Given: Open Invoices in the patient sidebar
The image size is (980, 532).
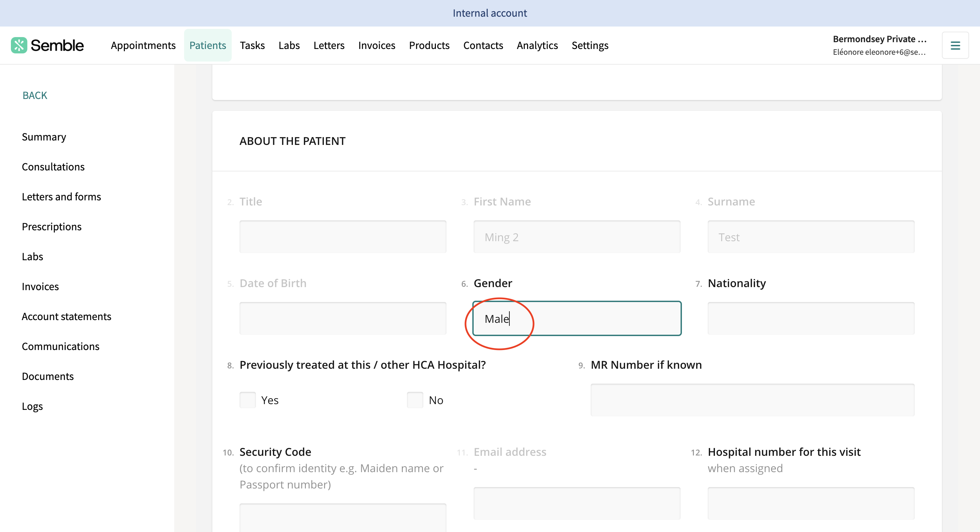Looking at the screenshot, I should pos(40,287).
